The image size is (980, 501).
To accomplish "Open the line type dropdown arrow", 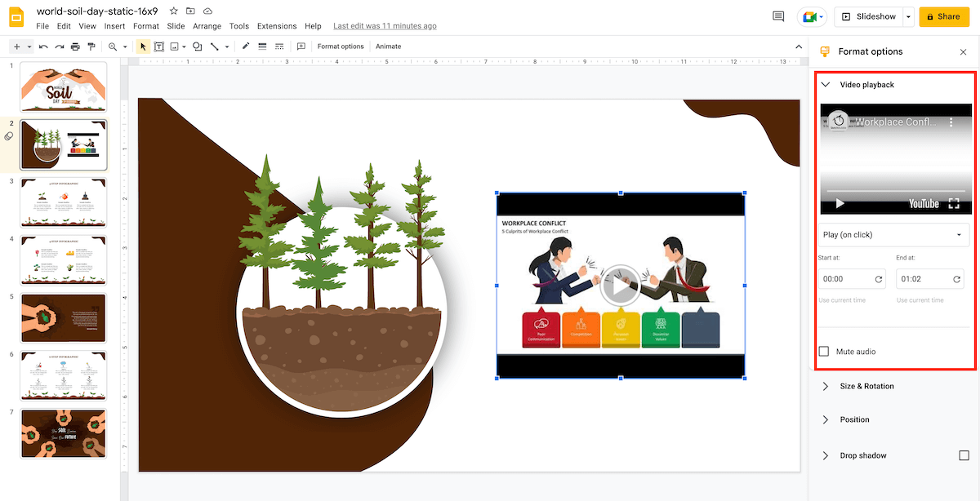I will tap(227, 47).
